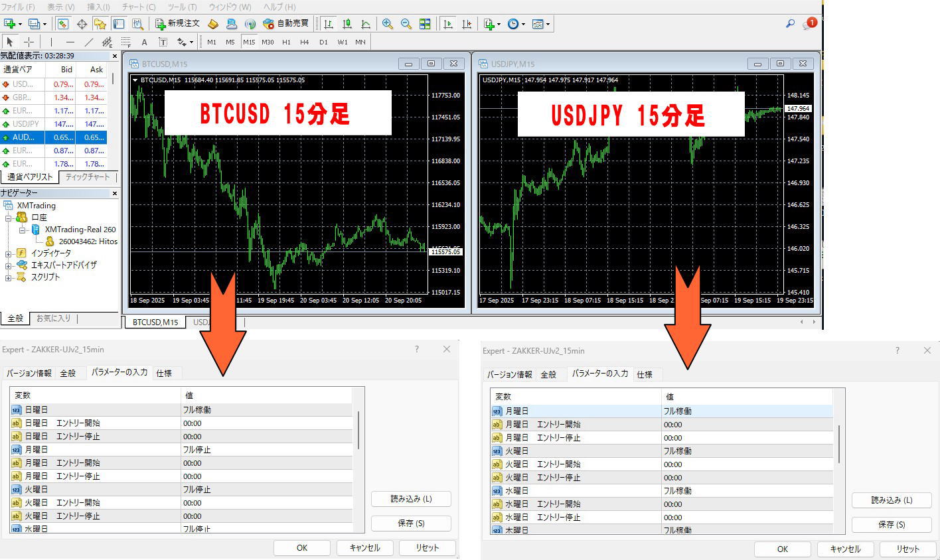Click 読み込み (L) in the left dialog
The width and height of the screenshot is (940, 560).
[411, 499]
